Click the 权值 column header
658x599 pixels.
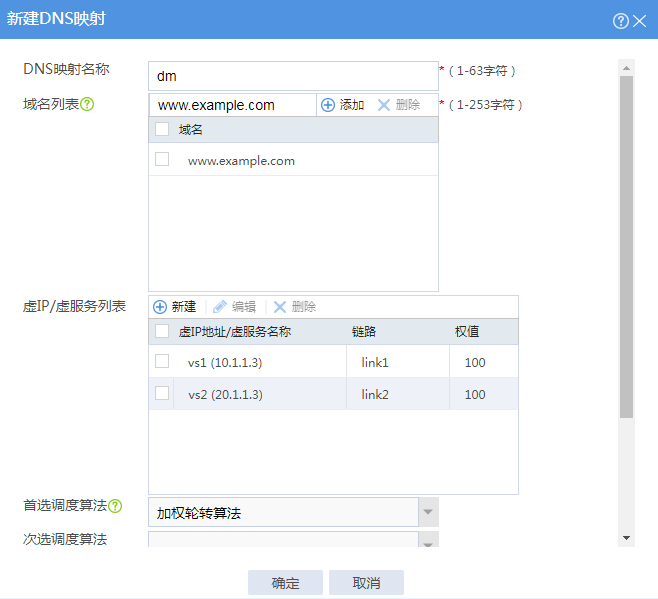(467, 332)
